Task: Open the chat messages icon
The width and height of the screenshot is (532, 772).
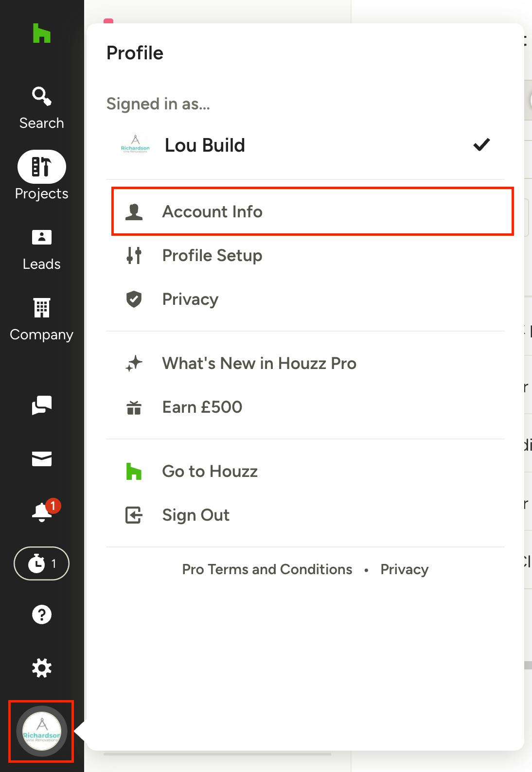Action: [x=42, y=405]
